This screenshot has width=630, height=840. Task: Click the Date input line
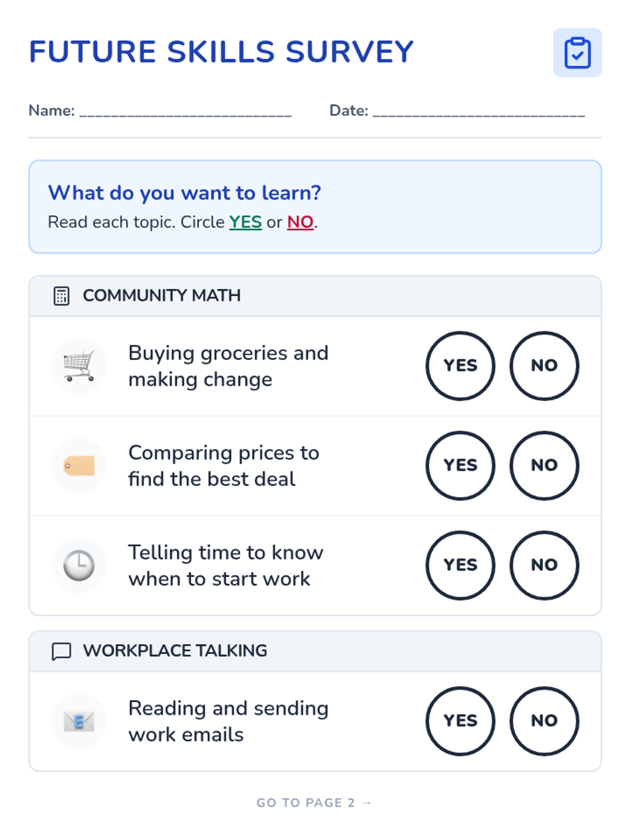click(x=478, y=111)
